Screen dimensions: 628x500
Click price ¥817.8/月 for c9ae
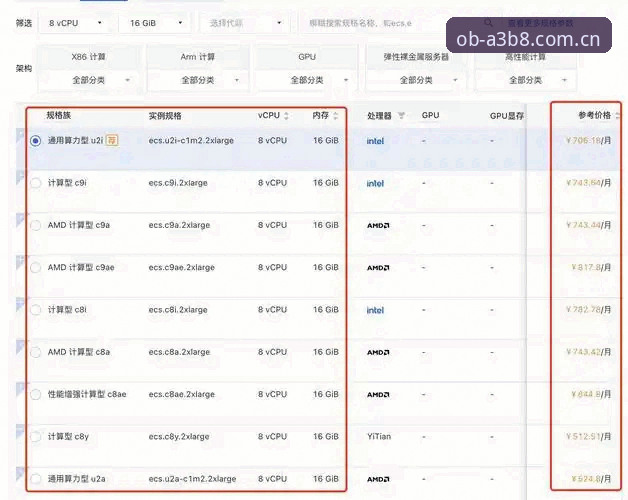coord(591,267)
